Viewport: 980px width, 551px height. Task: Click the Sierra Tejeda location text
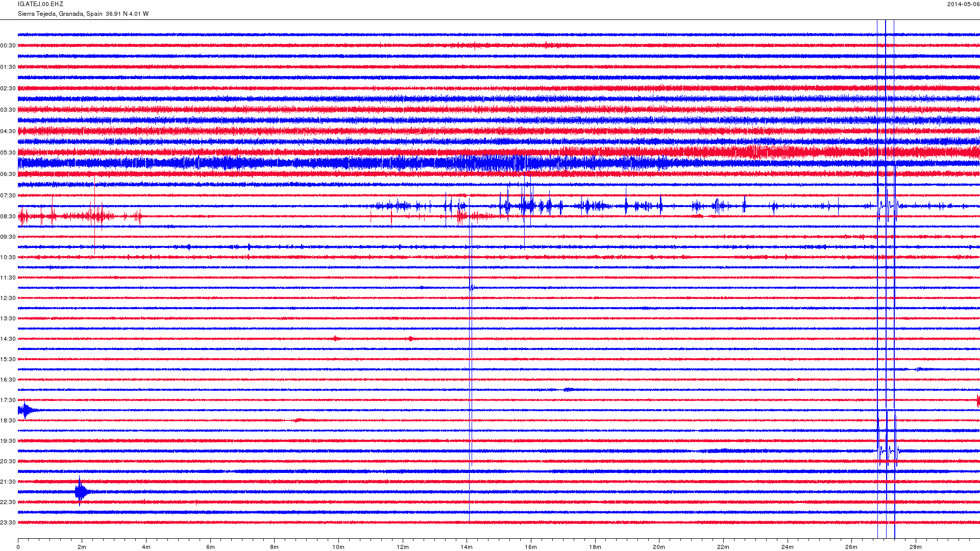coord(83,14)
